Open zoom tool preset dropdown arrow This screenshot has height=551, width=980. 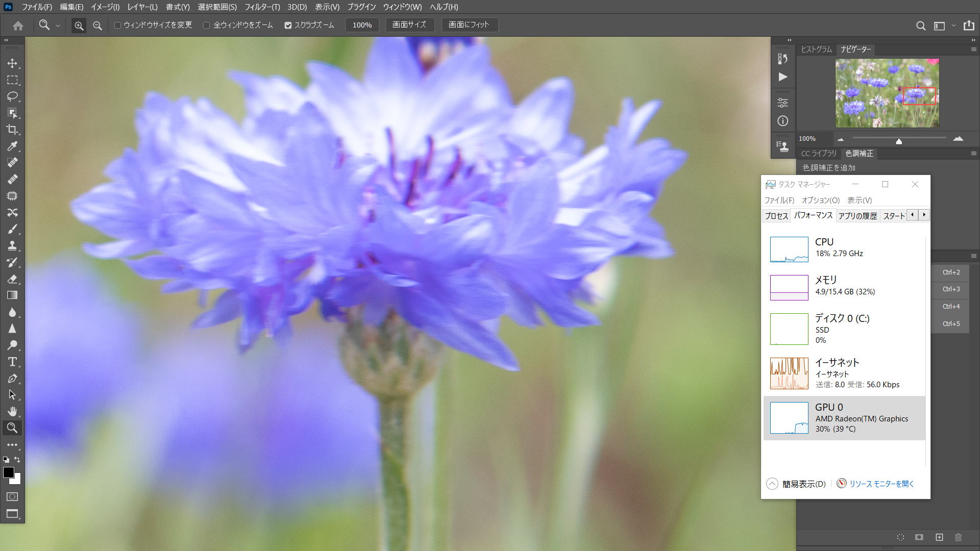[x=58, y=26]
